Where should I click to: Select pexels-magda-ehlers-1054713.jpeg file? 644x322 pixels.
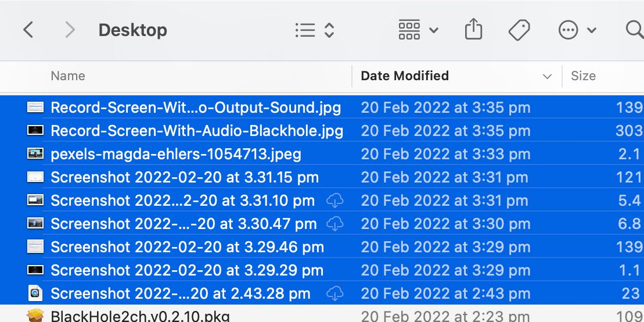176,154
